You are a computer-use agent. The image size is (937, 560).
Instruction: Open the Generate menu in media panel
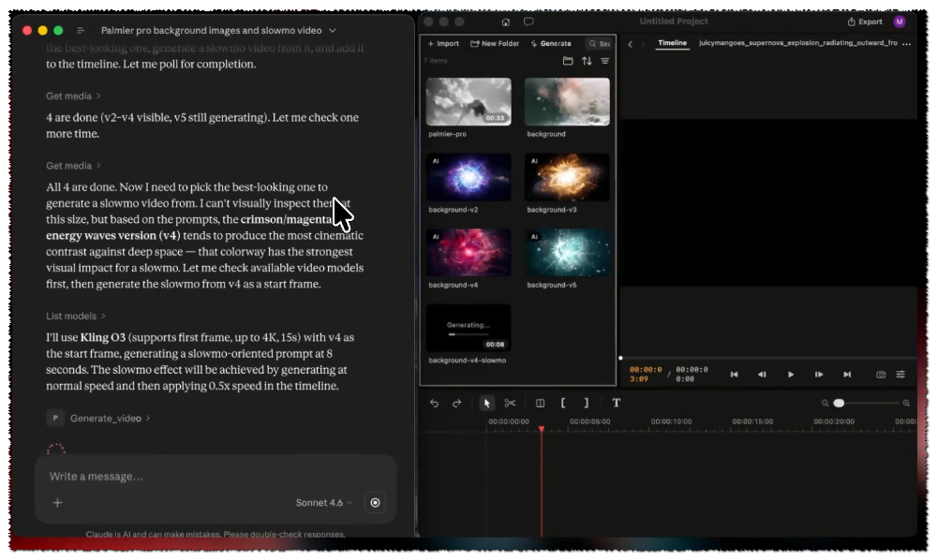coord(551,44)
